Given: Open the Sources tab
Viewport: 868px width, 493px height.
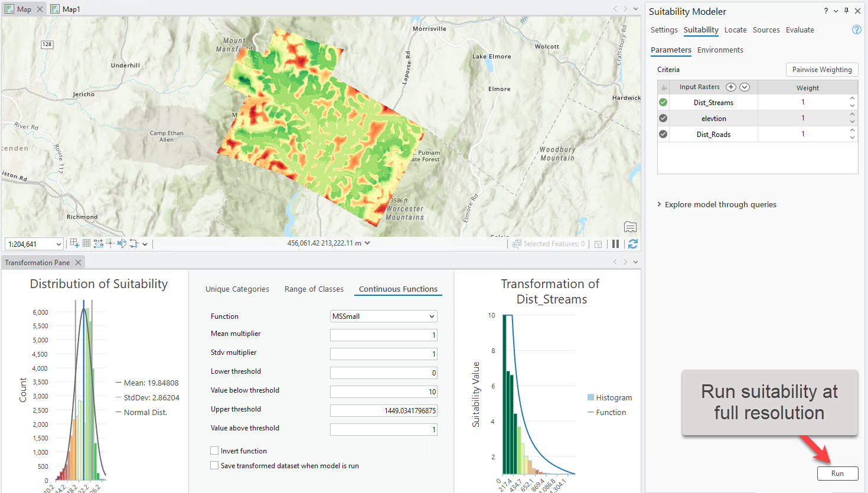Looking at the screenshot, I should 766,30.
